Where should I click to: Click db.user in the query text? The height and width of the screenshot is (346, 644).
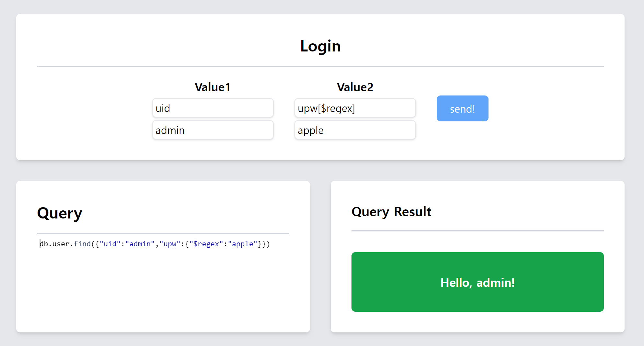click(x=54, y=244)
